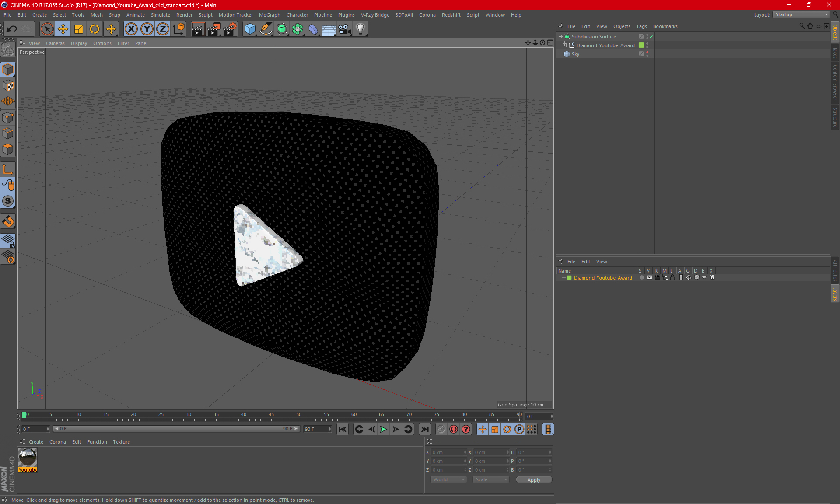This screenshot has height=504, width=840.
Task: Select Polygons mode in left sidebar
Action: pyautogui.click(x=8, y=149)
